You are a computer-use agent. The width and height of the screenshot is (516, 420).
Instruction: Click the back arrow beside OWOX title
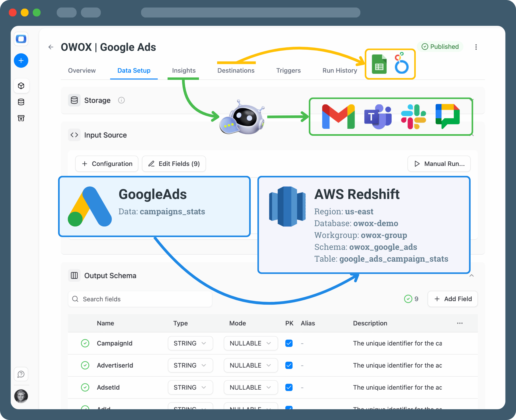(51, 47)
